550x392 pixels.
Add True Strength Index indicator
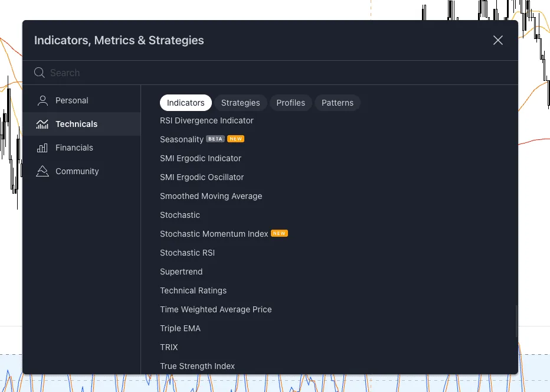[197, 367]
